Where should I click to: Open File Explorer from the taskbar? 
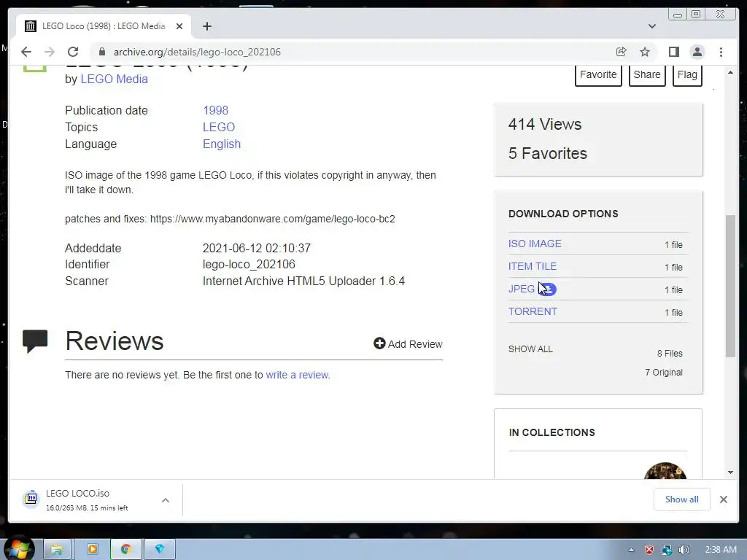click(x=57, y=549)
